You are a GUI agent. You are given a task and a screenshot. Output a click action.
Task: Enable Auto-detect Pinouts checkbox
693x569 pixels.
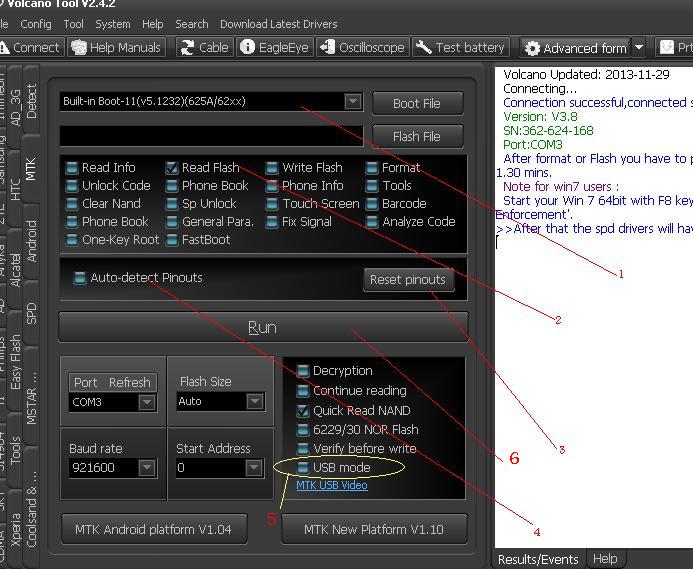coord(80,278)
